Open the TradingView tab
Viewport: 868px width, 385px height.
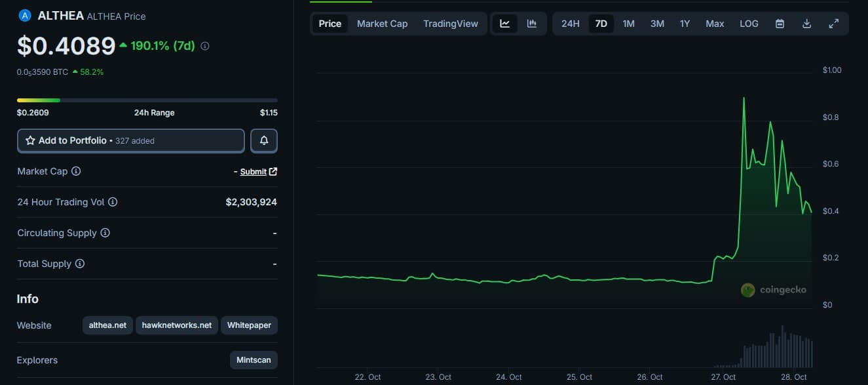pyautogui.click(x=451, y=24)
